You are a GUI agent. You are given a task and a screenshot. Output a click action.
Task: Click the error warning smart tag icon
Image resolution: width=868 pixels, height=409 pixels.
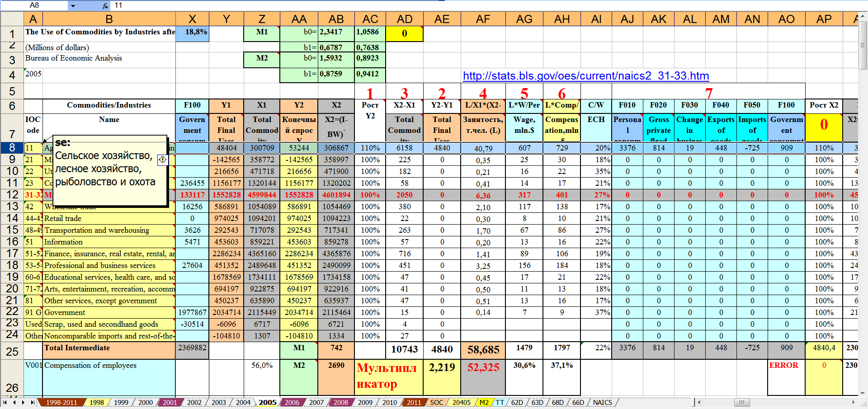point(163,160)
